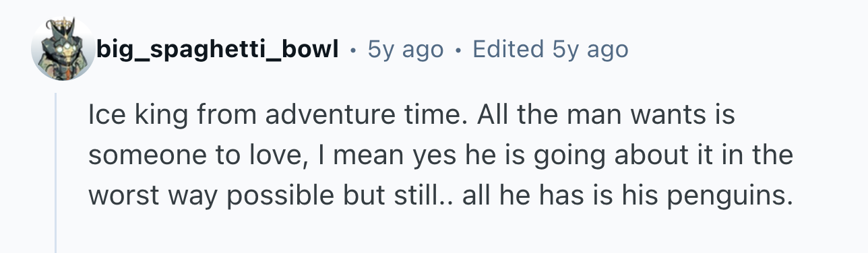Open big_spaghetti_bowl's avatar image

(63, 49)
